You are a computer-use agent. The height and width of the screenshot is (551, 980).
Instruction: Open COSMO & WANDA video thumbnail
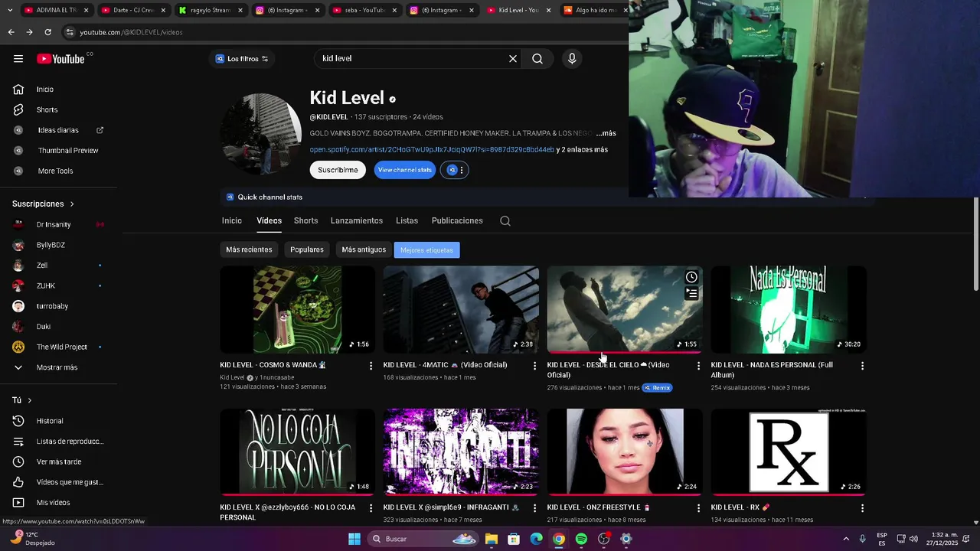[x=297, y=309]
